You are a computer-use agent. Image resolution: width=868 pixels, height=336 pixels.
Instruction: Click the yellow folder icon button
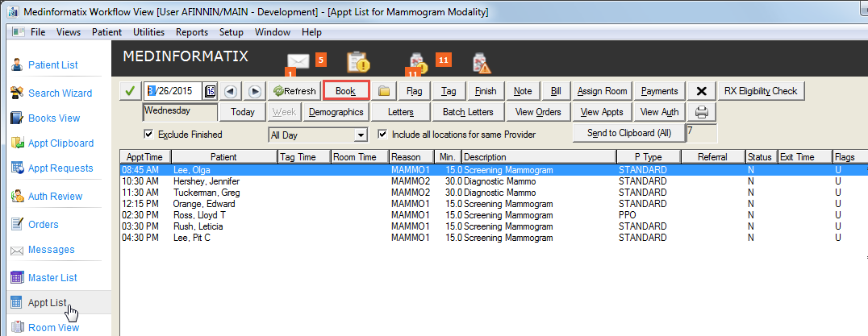pos(384,91)
